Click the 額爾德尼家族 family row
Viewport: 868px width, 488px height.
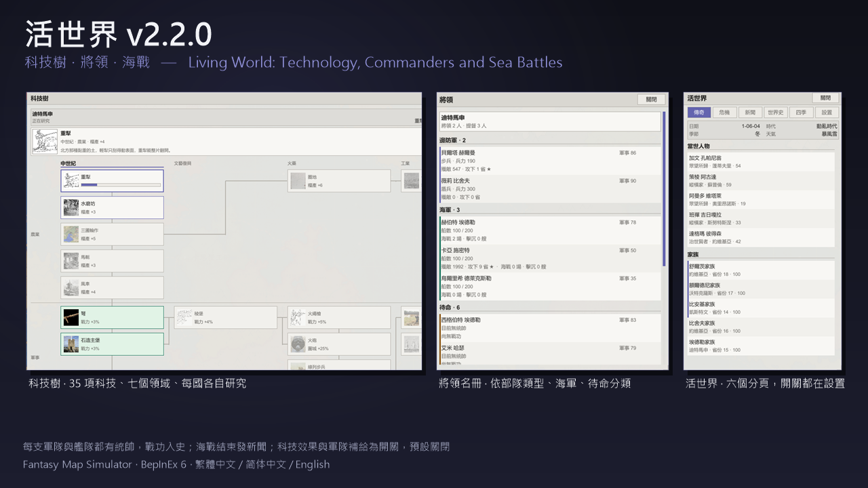click(x=761, y=289)
